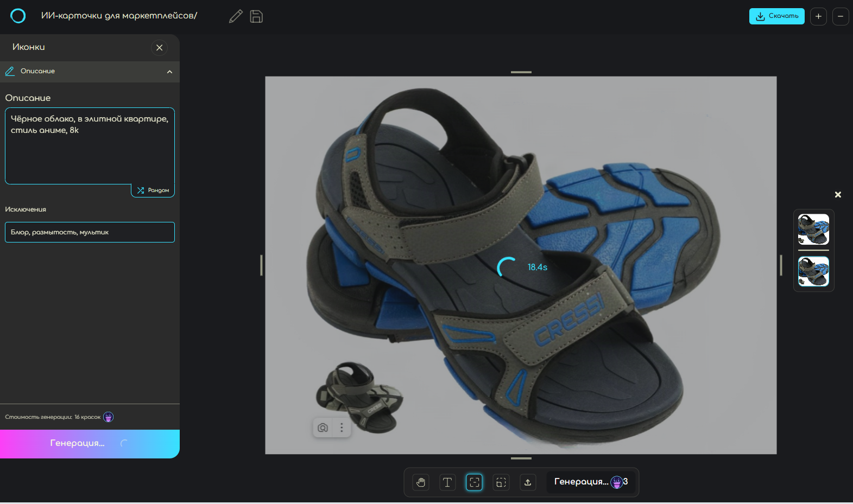Click the top edge handle of the canvas
This screenshot has width=853, height=504.
tap(521, 72)
